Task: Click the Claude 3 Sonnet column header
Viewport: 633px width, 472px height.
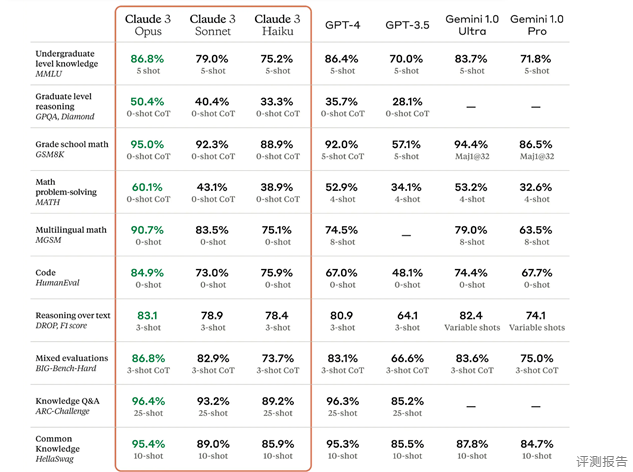Action: tap(213, 25)
